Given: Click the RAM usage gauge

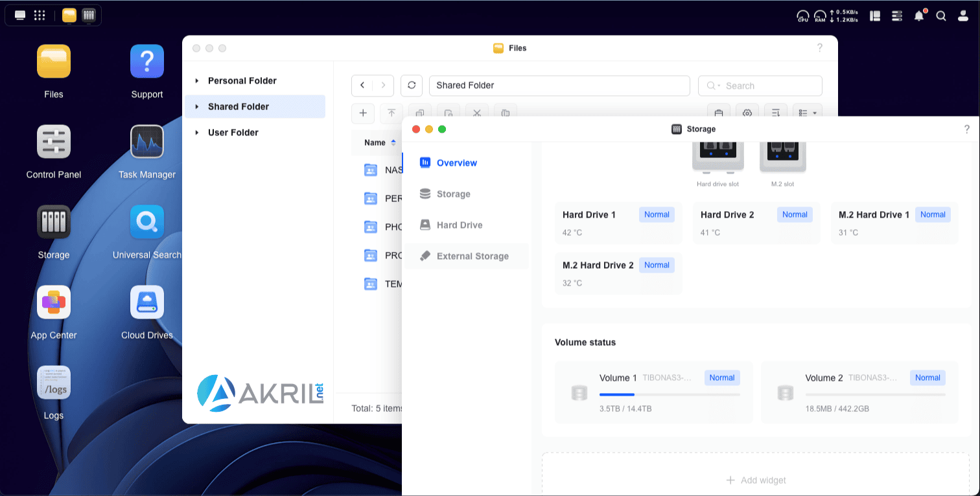Looking at the screenshot, I should pyautogui.click(x=820, y=16).
